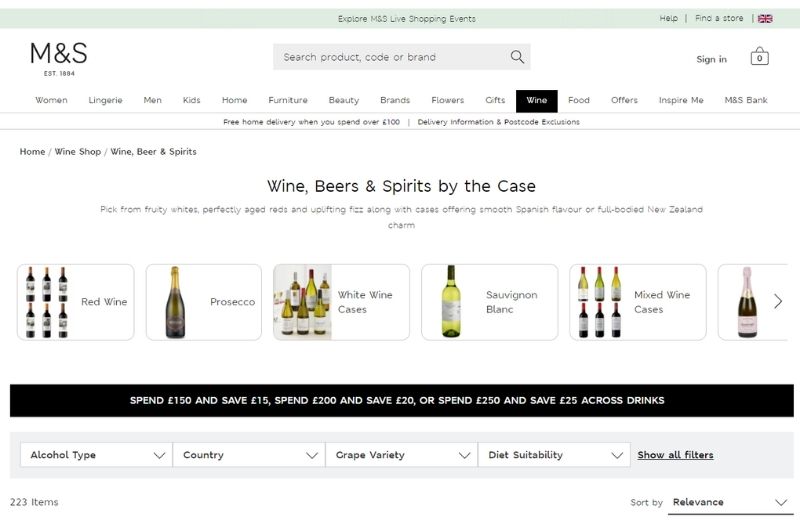Open the Gifts menu
This screenshot has height=531, width=800.
(x=495, y=100)
